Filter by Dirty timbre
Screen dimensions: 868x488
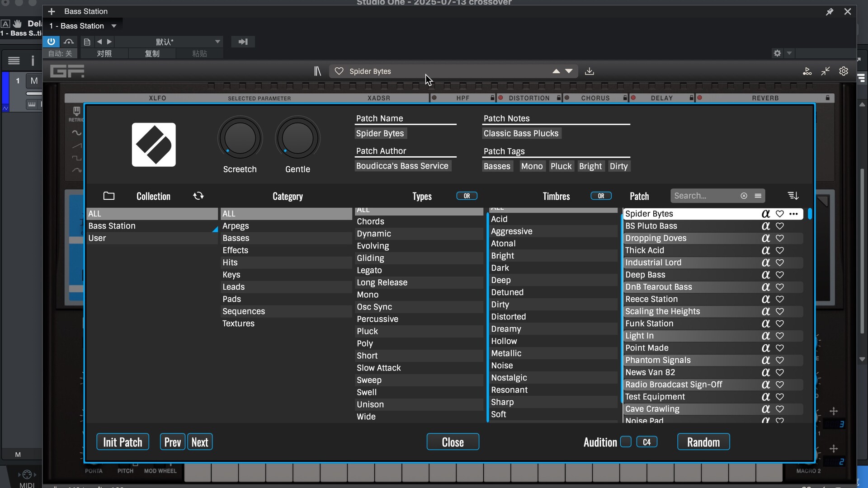point(553,305)
